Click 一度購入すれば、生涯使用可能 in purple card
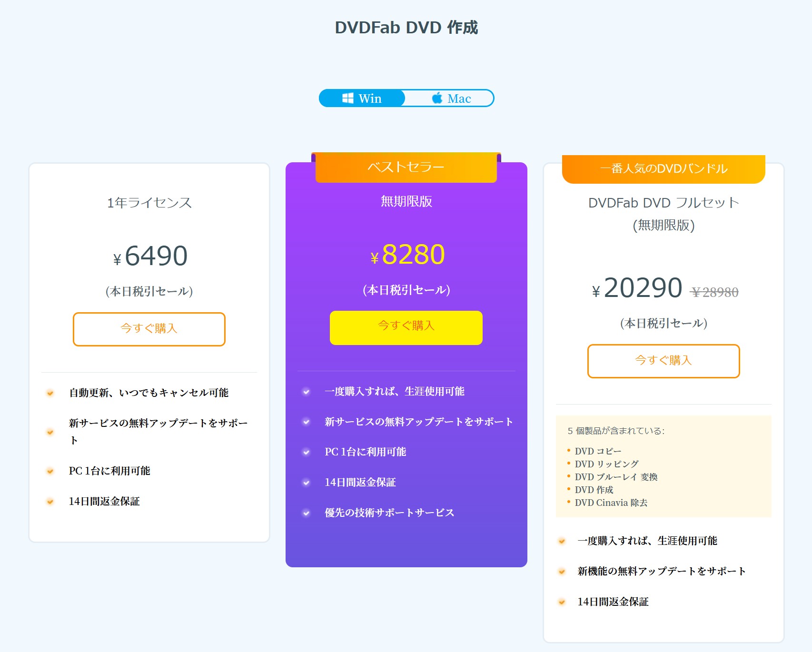This screenshot has height=652, width=812. coord(394,391)
